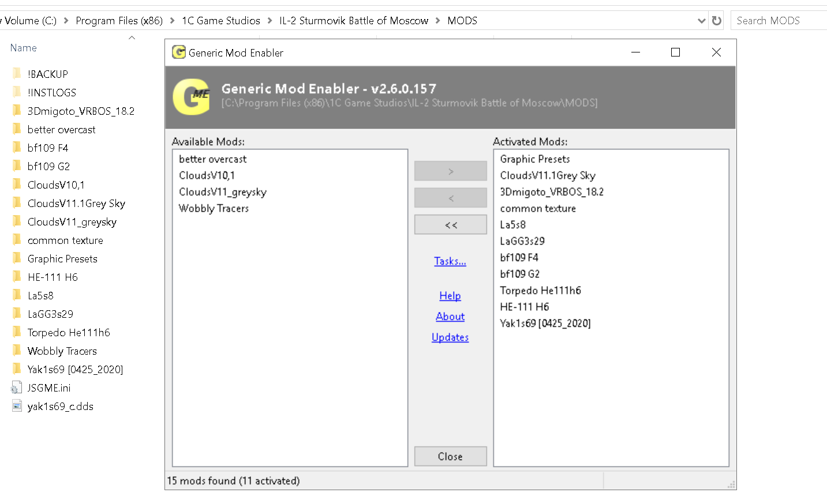Open the address bar history dropdown

coord(702,21)
